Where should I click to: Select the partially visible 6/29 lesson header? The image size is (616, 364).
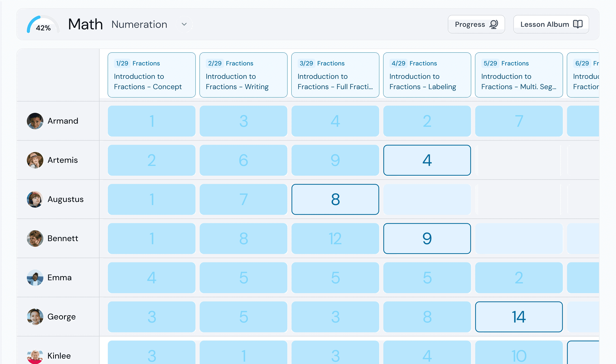coord(583,75)
